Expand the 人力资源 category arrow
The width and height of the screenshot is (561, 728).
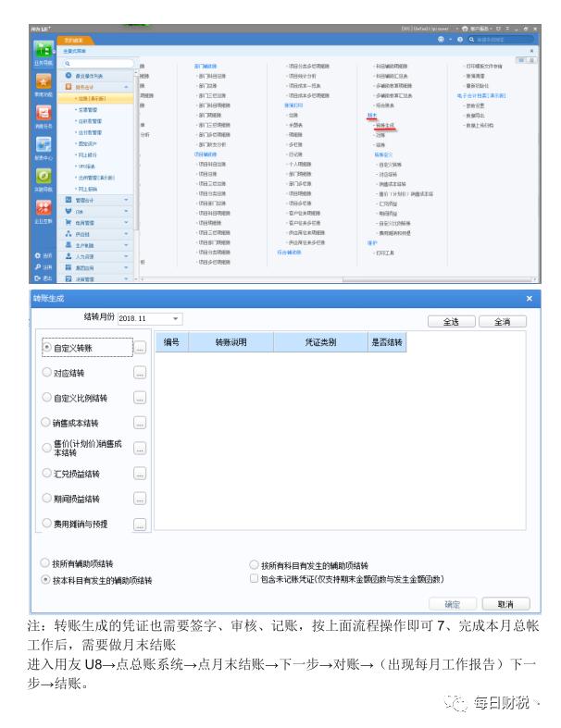(126, 256)
